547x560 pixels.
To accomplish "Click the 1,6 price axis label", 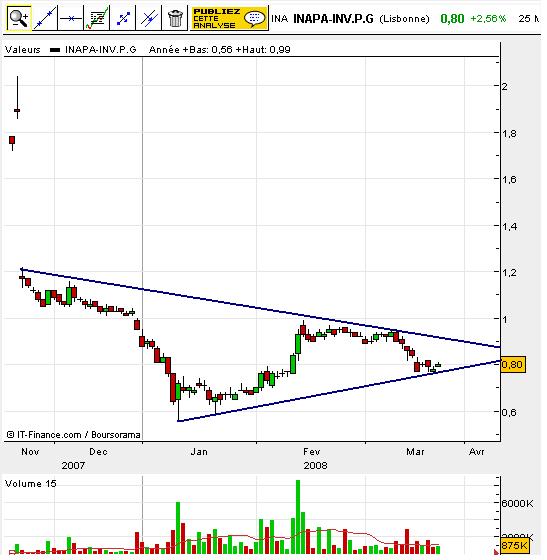I will [x=509, y=179].
